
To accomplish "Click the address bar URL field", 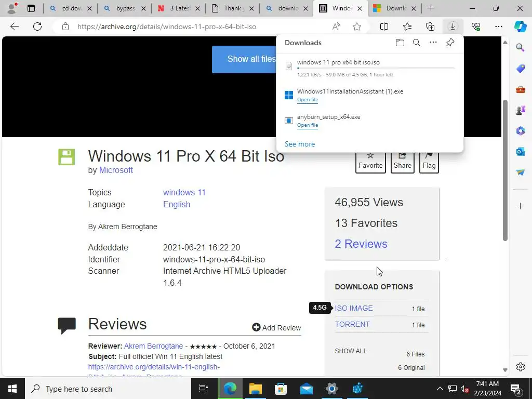I will click(167, 26).
